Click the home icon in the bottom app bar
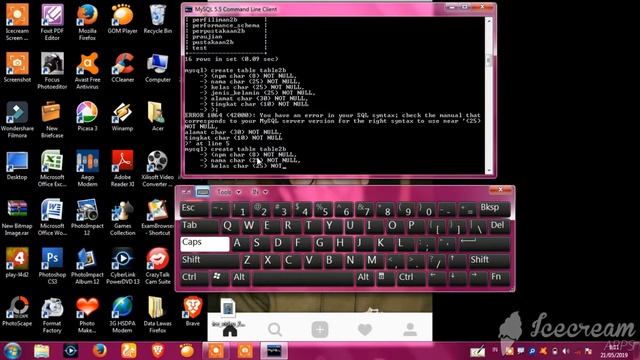The image size is (640, 360). pos(230,330)
